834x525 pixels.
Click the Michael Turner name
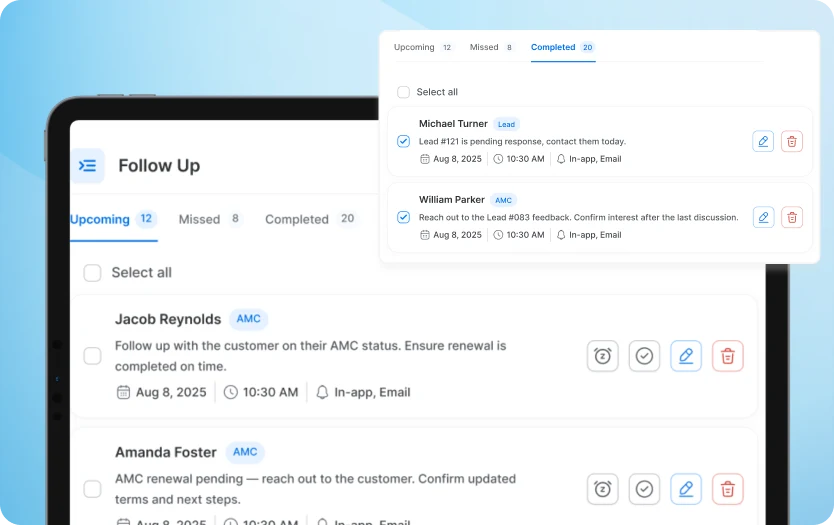(x=453, y=124)
